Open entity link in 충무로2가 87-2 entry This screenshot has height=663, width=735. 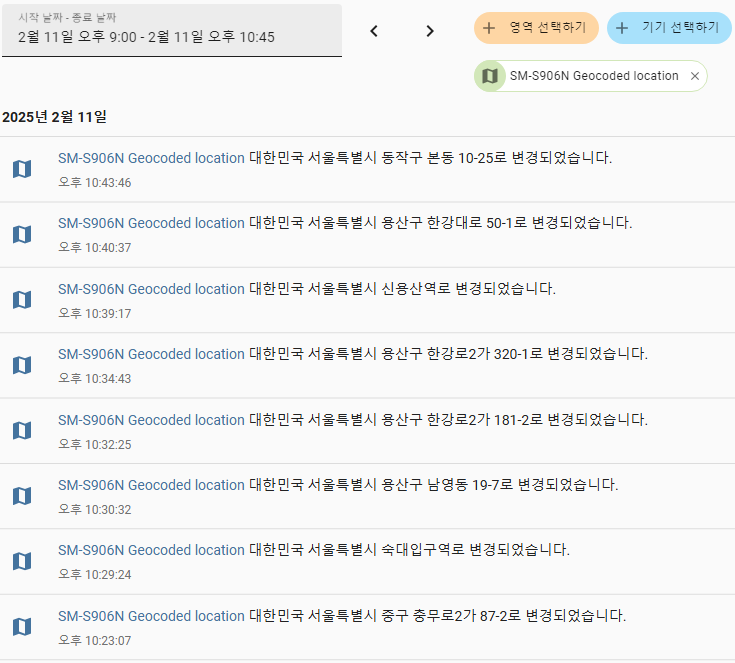(151, 616)
